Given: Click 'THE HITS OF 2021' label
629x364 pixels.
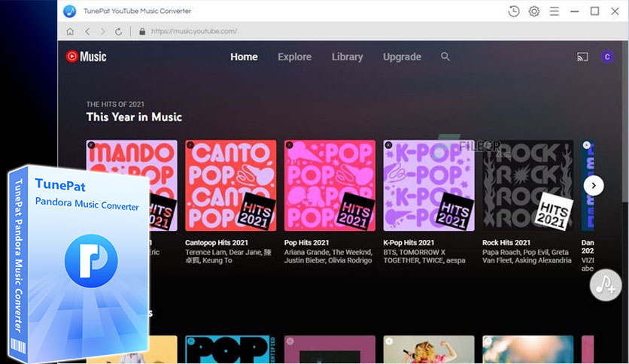Looking at the screenshot, I should tap(115, 105).
